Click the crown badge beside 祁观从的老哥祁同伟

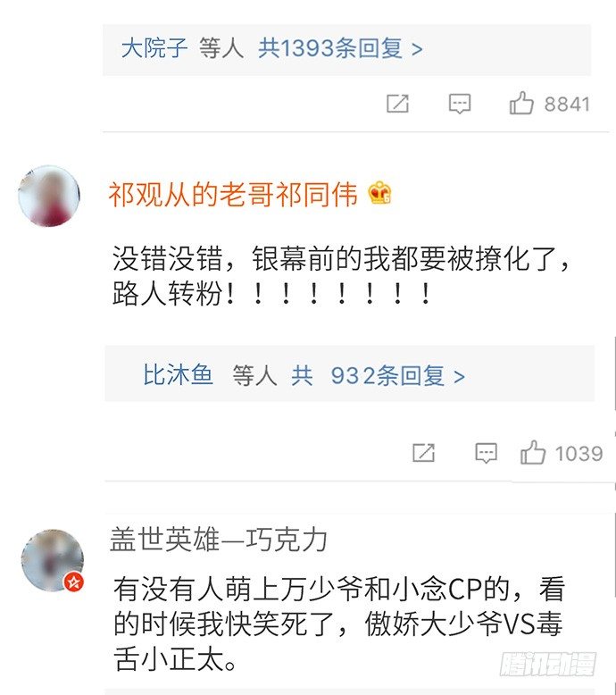[x=379, y=194]
